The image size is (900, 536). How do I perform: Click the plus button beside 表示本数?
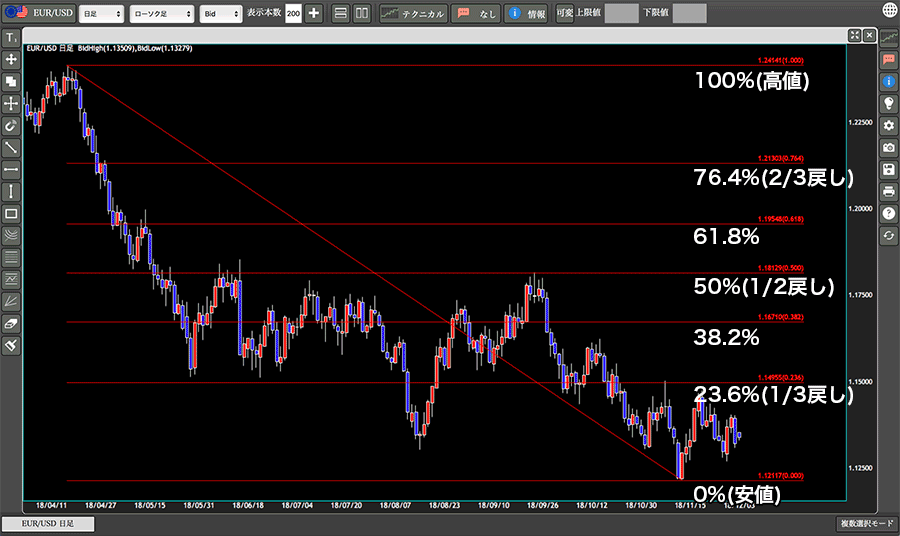pos(314,14)
